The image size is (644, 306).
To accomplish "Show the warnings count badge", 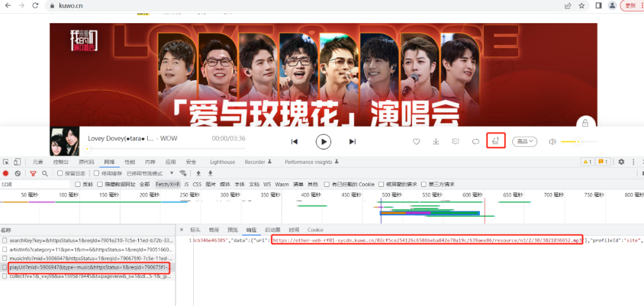I will [587, 162].
